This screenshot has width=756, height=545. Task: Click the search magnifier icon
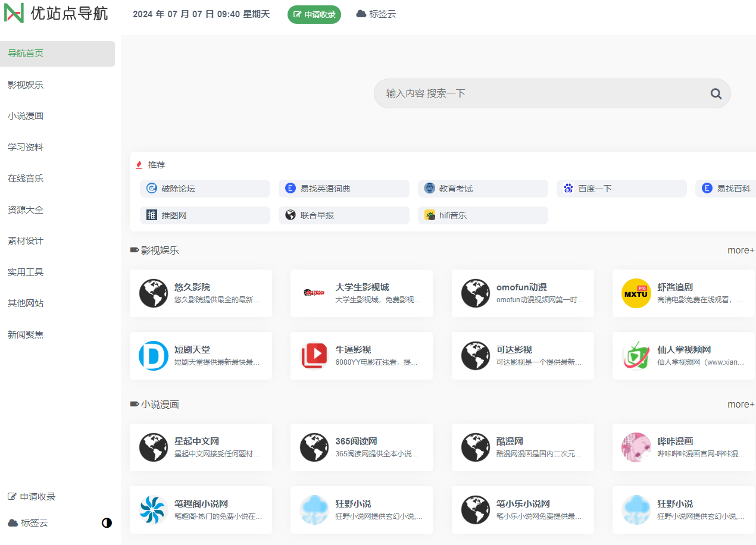tap(716, 93)
